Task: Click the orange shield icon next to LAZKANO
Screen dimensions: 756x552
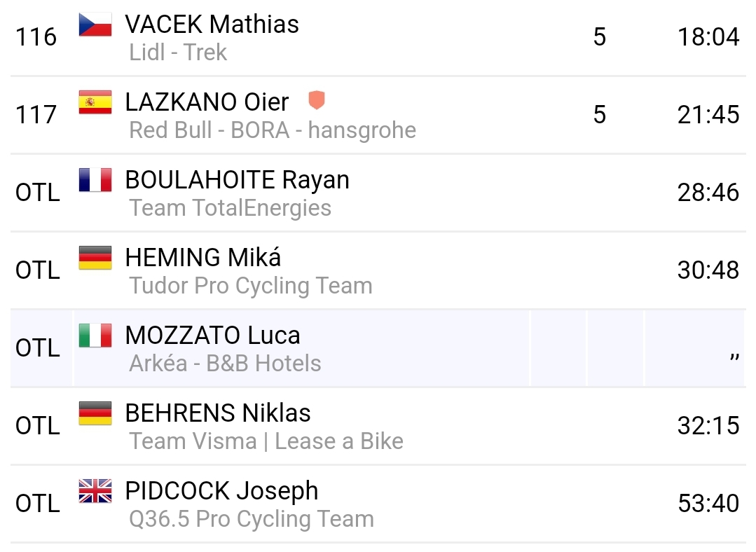Action: click(317, 102)
